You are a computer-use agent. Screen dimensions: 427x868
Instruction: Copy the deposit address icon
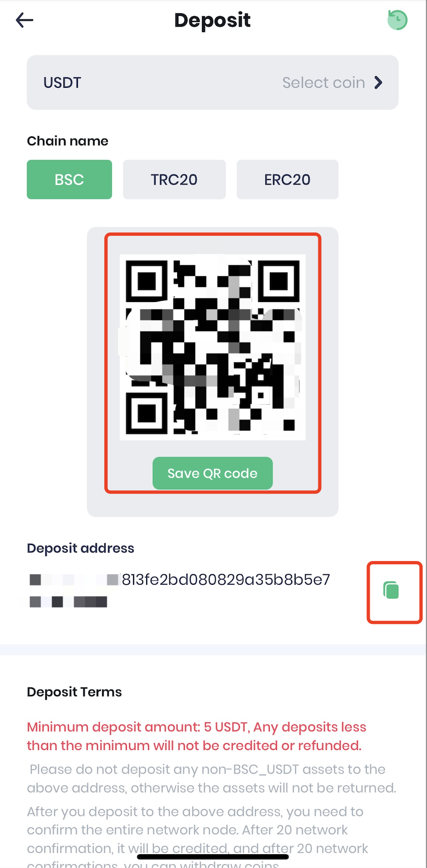(x=391, y=590)
